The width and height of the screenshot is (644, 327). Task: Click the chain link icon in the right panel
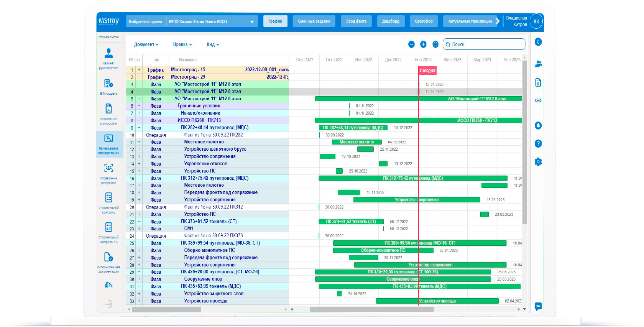(538, 100)
